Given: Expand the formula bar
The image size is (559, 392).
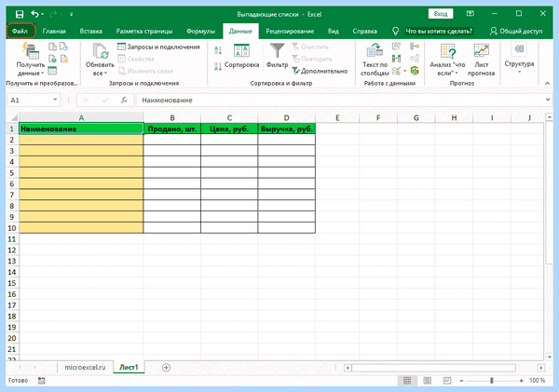Looking at the screenshot, I should coord(548,100).
